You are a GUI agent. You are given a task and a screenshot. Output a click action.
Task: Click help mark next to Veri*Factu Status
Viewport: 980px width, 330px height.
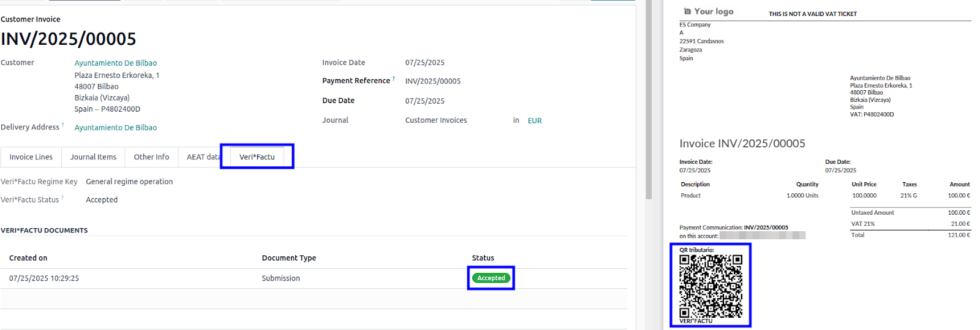point(62,198)
